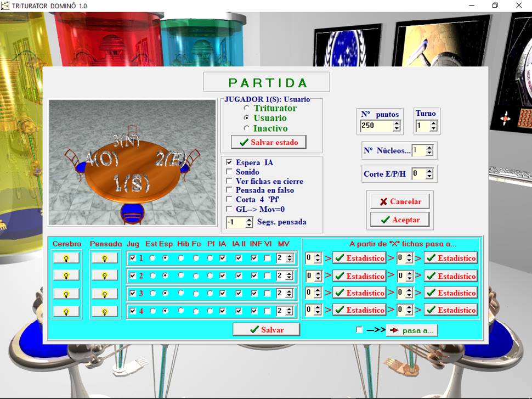Select the Triturator radio button
Viewport: 532px width, 399px height.
tap(247, 109)
